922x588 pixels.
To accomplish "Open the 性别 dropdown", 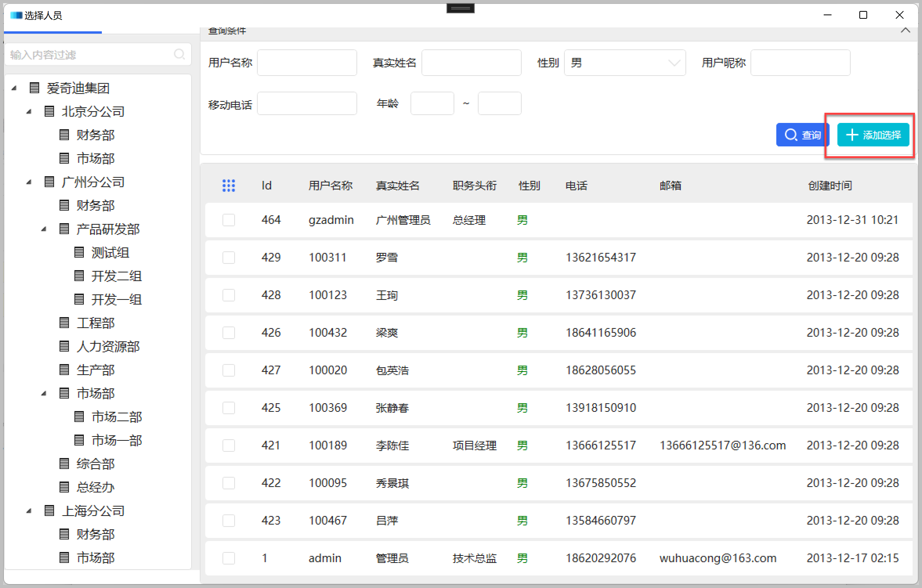I will [625, 63].
